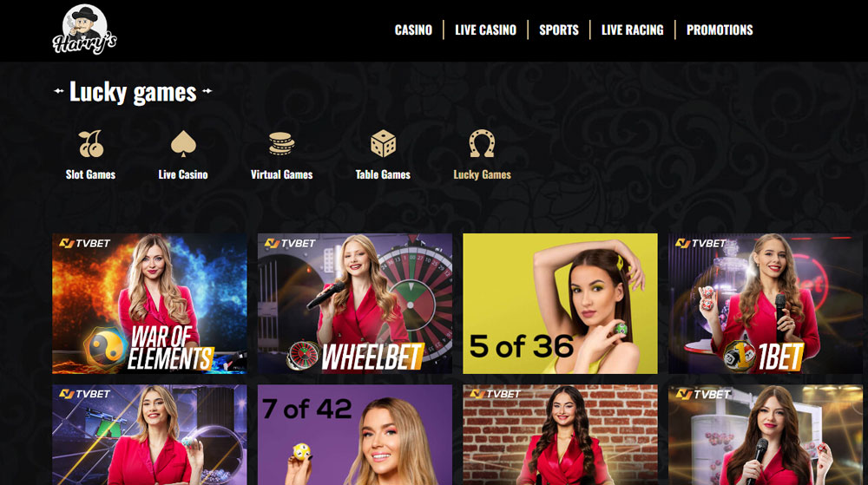Open the Sports section

click(559, 29)
